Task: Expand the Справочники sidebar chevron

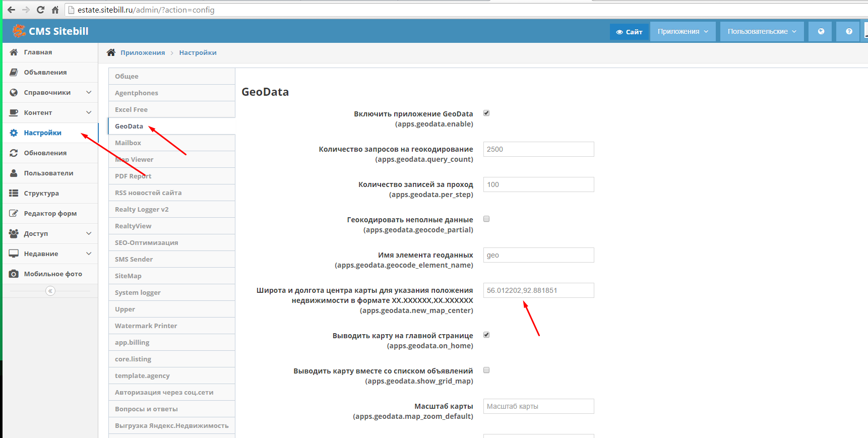Action: [89, 92]
